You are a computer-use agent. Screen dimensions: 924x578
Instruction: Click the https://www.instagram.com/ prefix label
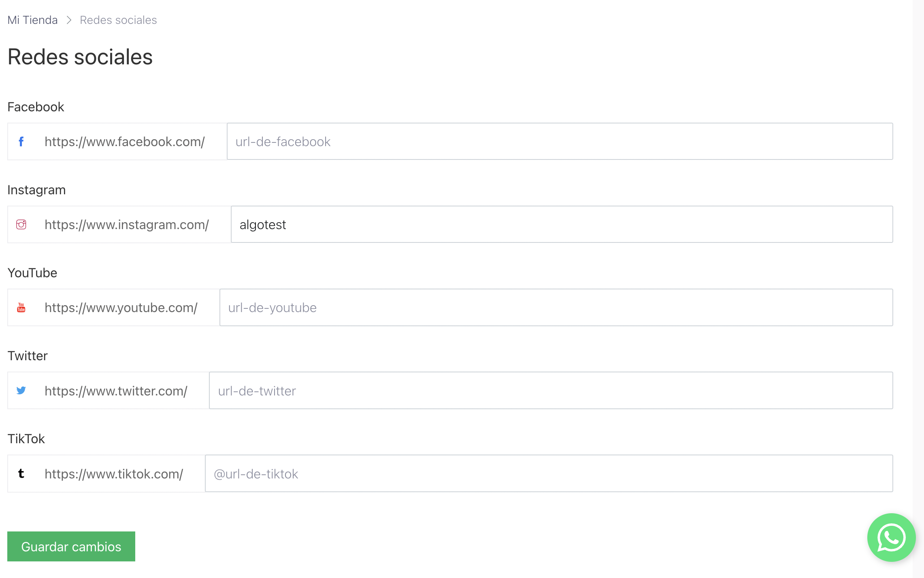point(127,225)
